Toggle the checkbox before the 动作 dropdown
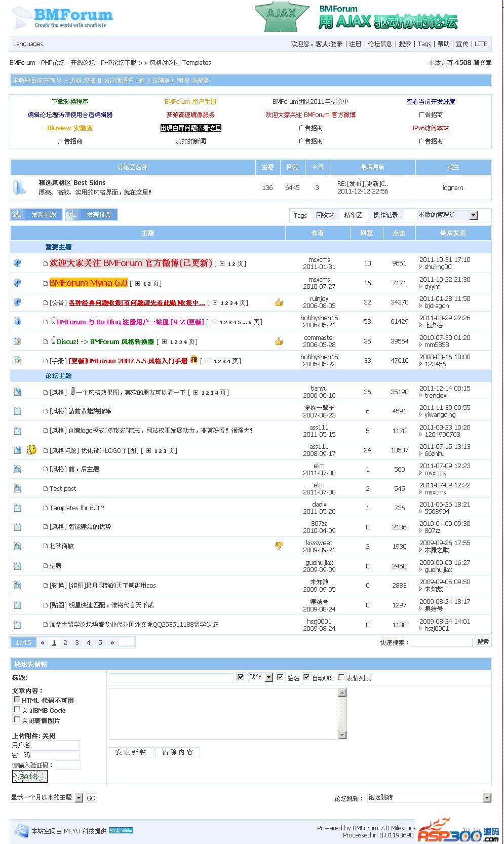 tap(241, 677)
